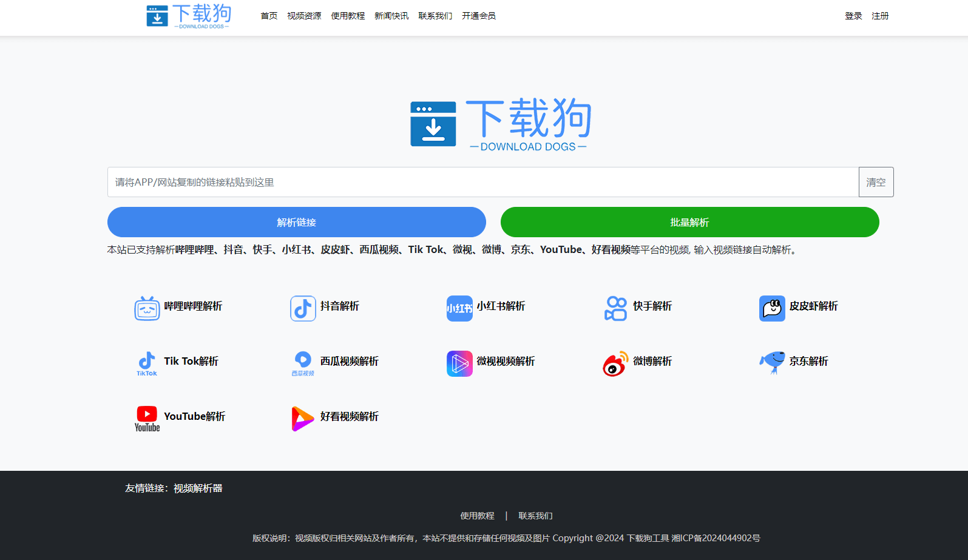
Task: Click the 抖音 music note icon
Action: click(303, 308)
